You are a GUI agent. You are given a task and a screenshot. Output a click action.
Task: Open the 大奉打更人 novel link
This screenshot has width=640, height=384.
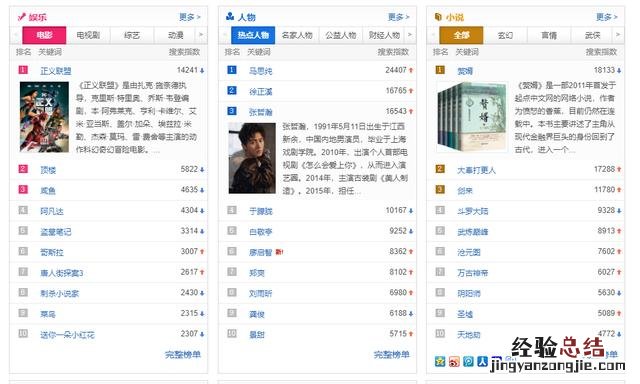(476, 170)
